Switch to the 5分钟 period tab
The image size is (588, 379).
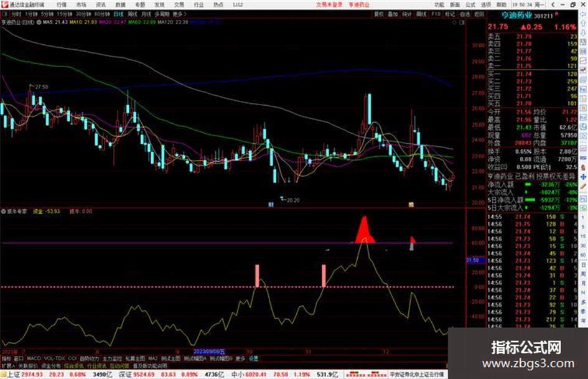[x=47, y=14]
